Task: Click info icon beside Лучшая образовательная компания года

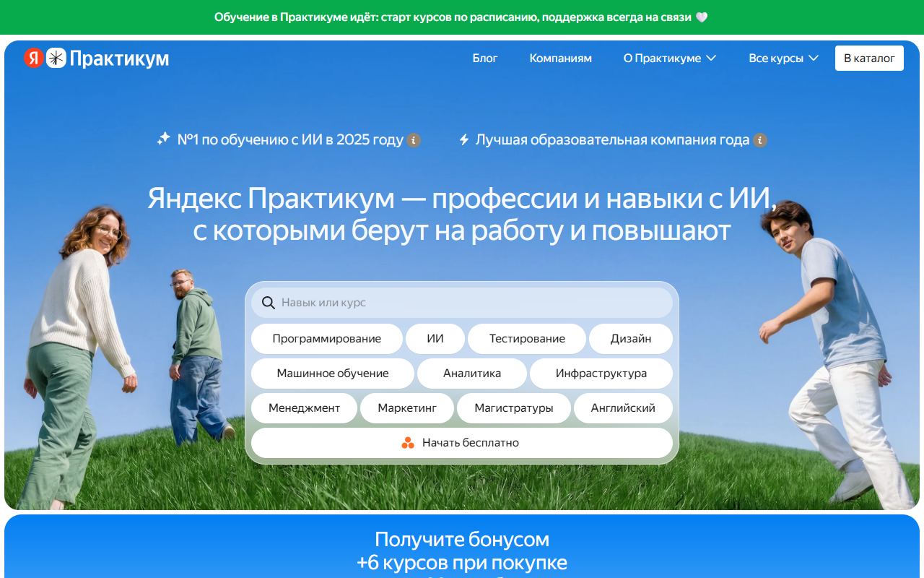Action: tap(760, 140)
